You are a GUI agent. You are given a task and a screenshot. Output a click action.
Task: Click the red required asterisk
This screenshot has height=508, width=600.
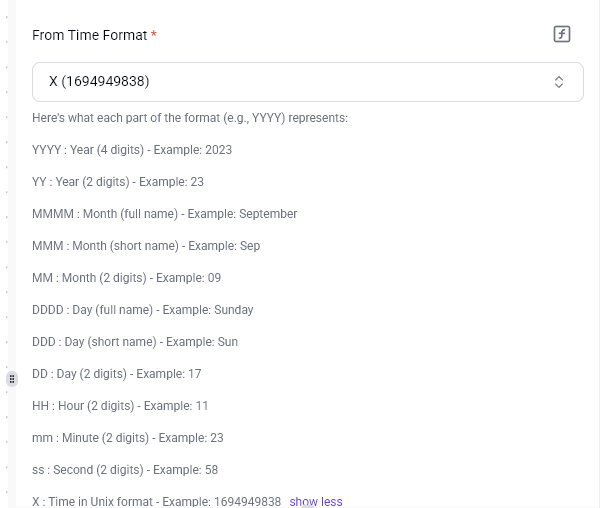click(154, 35)
